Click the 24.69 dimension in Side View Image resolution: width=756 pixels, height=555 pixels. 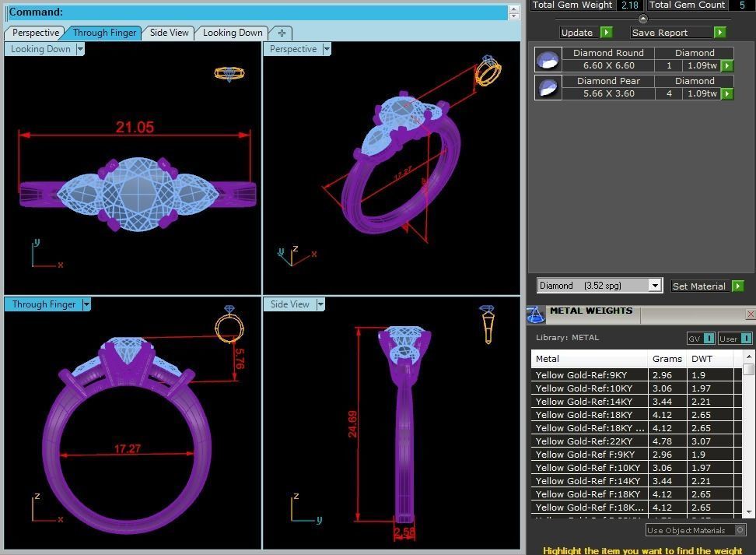(352, 424)
